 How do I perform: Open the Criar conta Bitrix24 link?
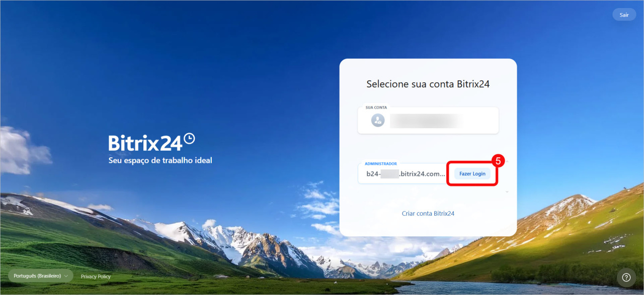pos(428,213)
